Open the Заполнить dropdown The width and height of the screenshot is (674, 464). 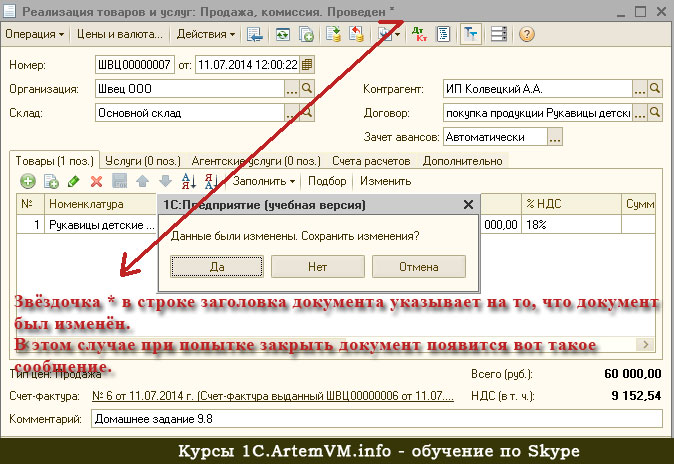click(263, 181)
